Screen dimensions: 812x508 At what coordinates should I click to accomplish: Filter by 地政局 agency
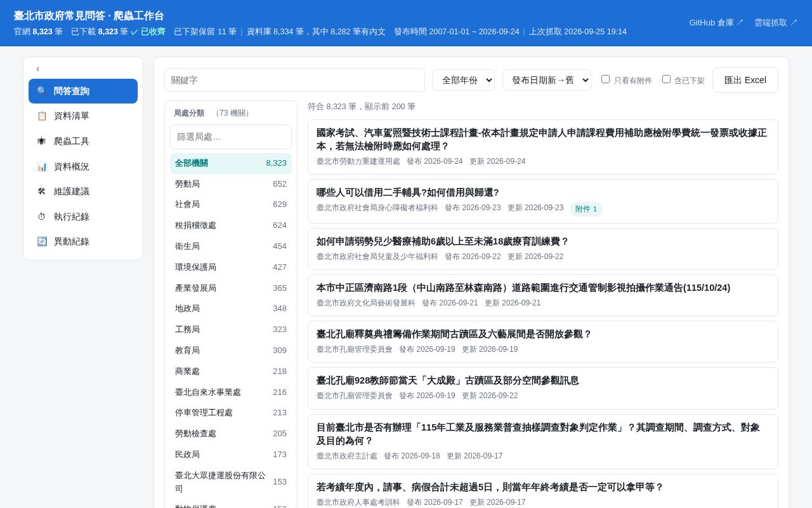[231, 309]
